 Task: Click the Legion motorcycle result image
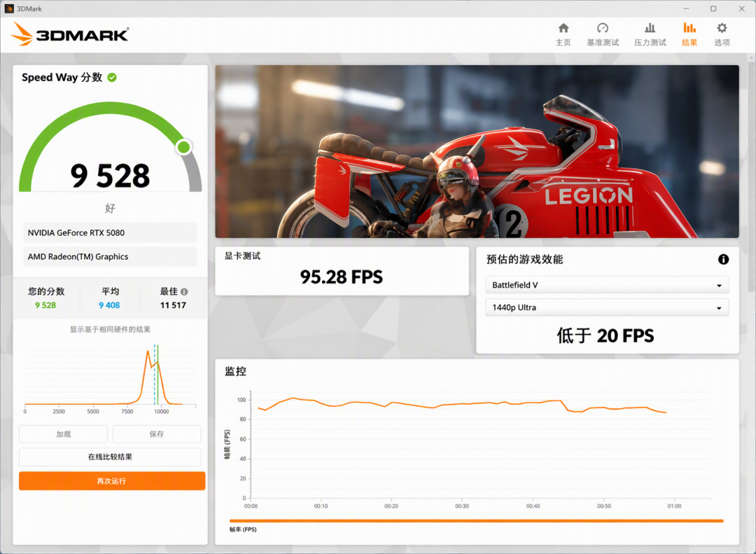[x=477, y=151]
